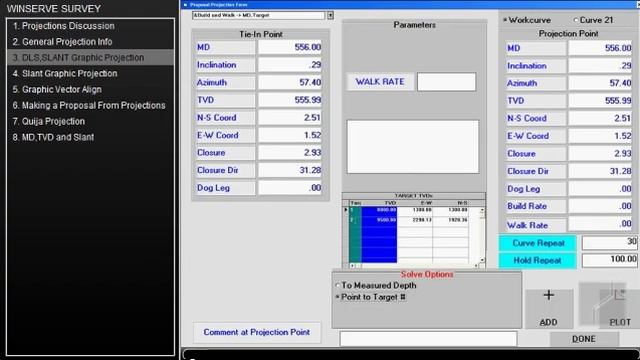This screenshot has width=640, height=360.
Task: Click Tie-In Point E-W Coord value 1.52
Action: 290,135
